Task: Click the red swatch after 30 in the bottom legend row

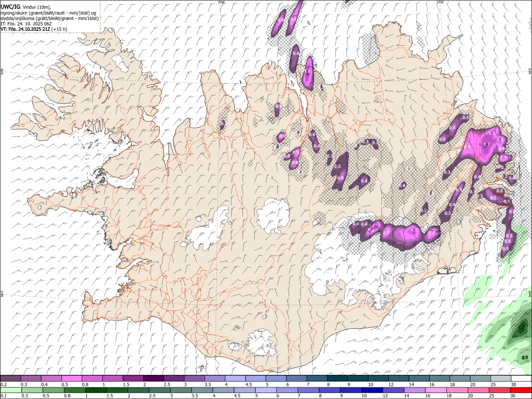Action: (521, 390)
